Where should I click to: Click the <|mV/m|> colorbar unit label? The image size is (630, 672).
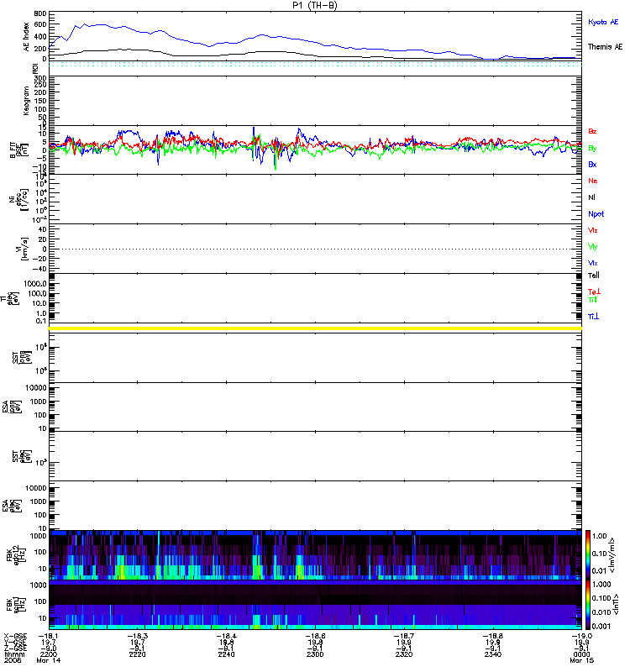(x=613, y=555)
